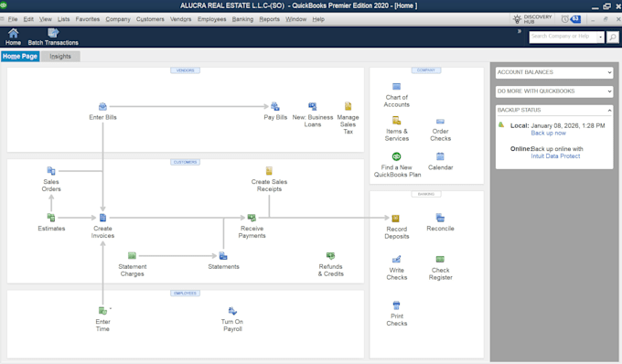Image resolution: width=622 pixels, height=364 pixels.
Task: Click the Search Company or Help field
Action: (563, 37)
